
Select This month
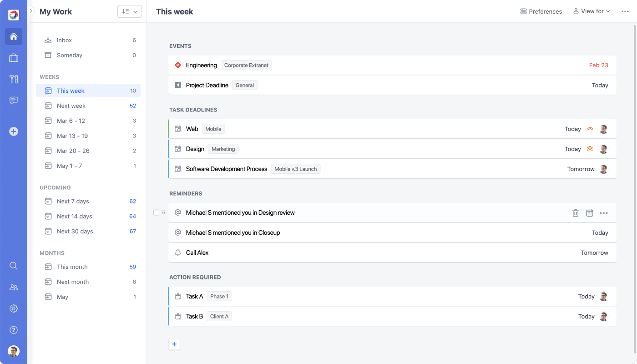click(88, 267)
